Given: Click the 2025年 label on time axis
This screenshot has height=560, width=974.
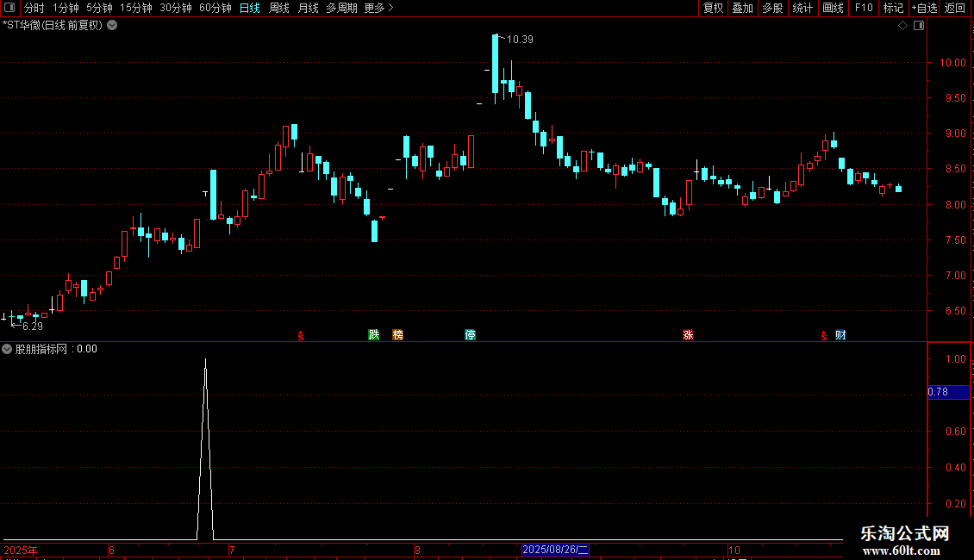Looking at the screenshot, I should coord(21,550).
